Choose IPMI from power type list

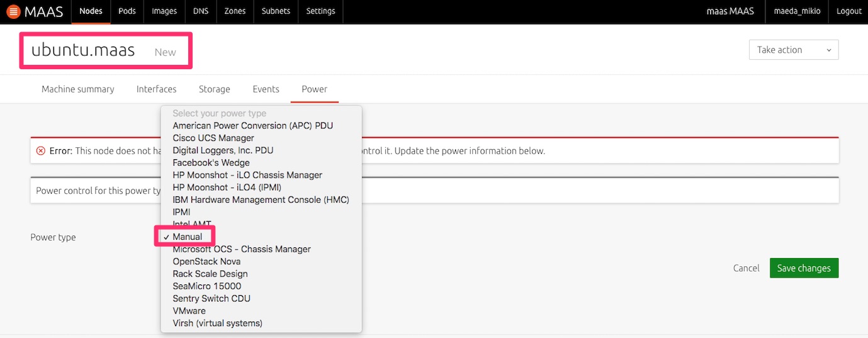pos(181,212)
